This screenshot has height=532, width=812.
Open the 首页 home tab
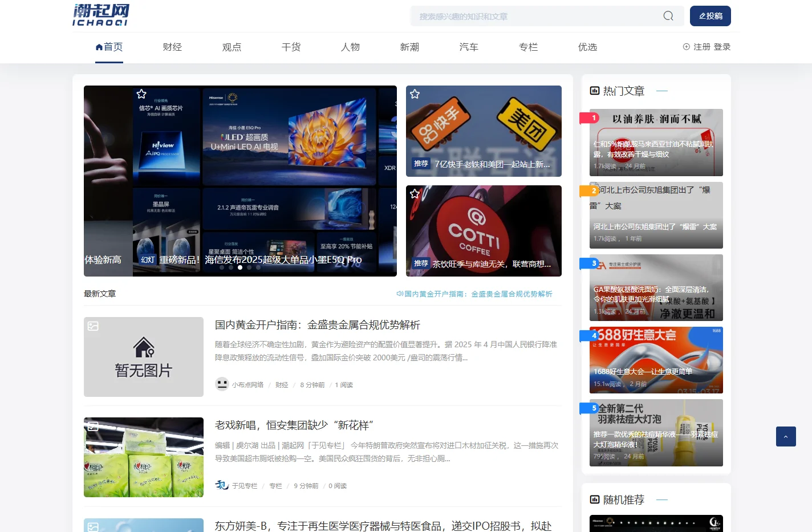click(x=109, y=47)
